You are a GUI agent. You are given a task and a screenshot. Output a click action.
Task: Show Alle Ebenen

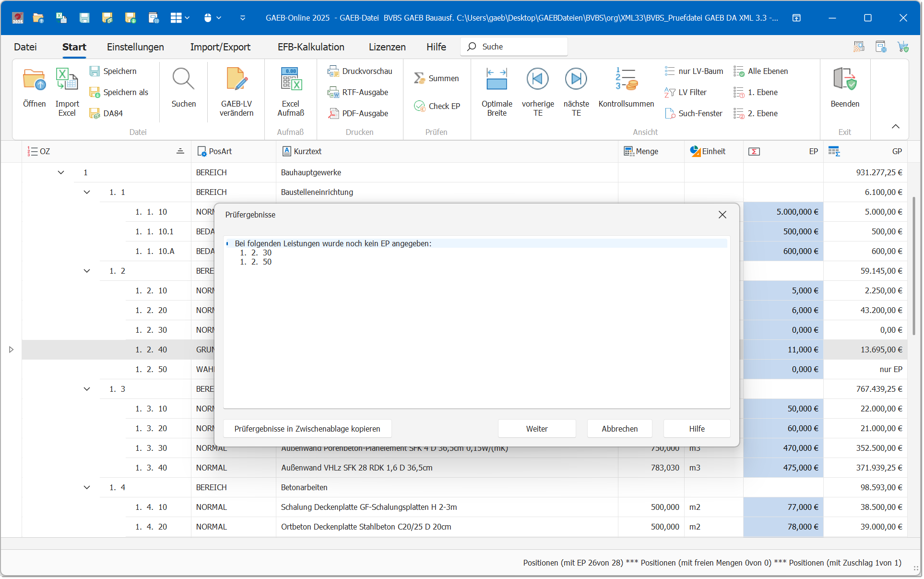coord(761,71)
